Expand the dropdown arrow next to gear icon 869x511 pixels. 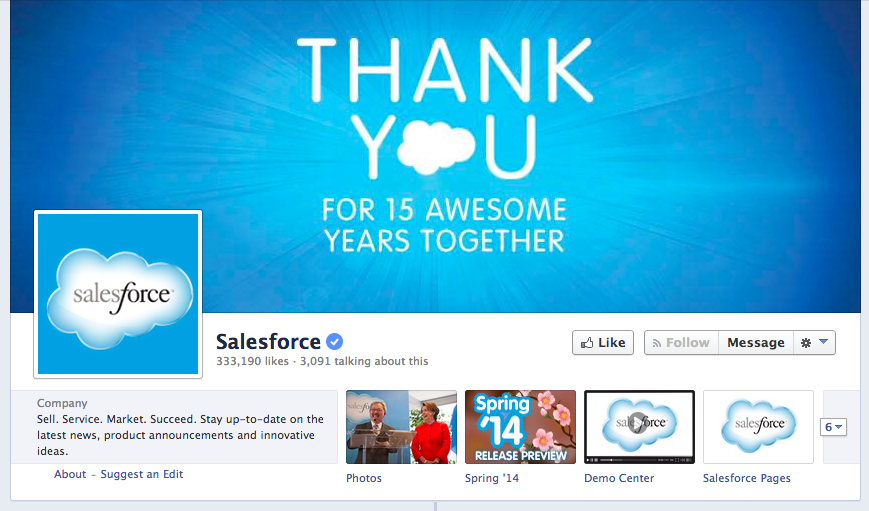[x=824, y=342]
